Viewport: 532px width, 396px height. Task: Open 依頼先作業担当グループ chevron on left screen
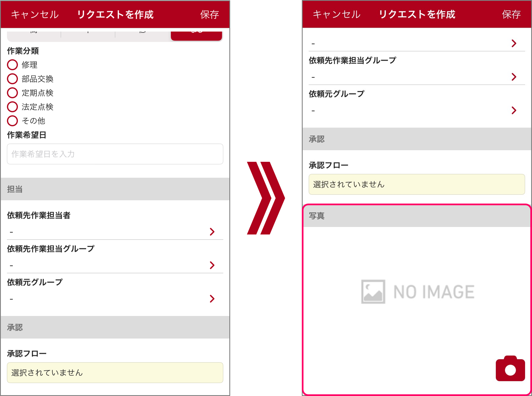pyautogui.click(x=213, y=265)
